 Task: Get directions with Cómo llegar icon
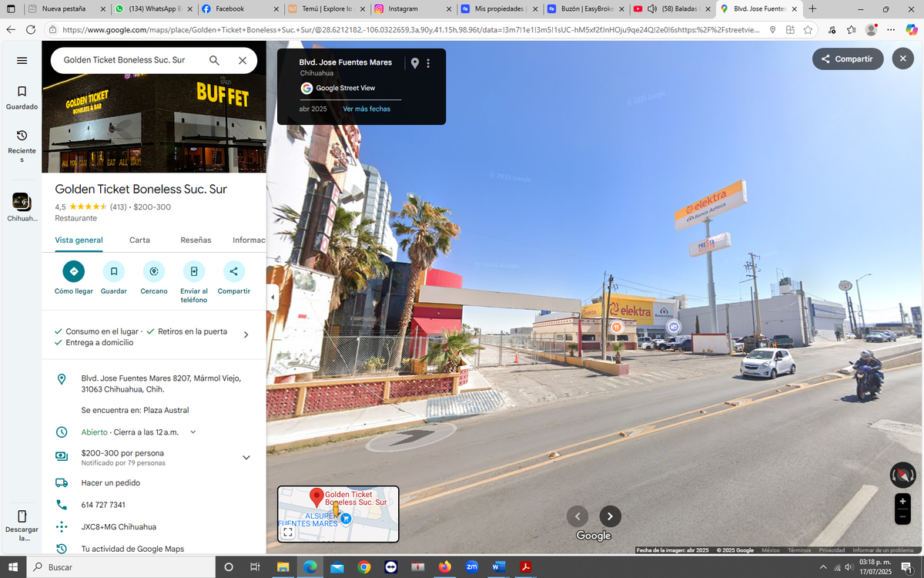pyautogui.click(x=73, y=271)
